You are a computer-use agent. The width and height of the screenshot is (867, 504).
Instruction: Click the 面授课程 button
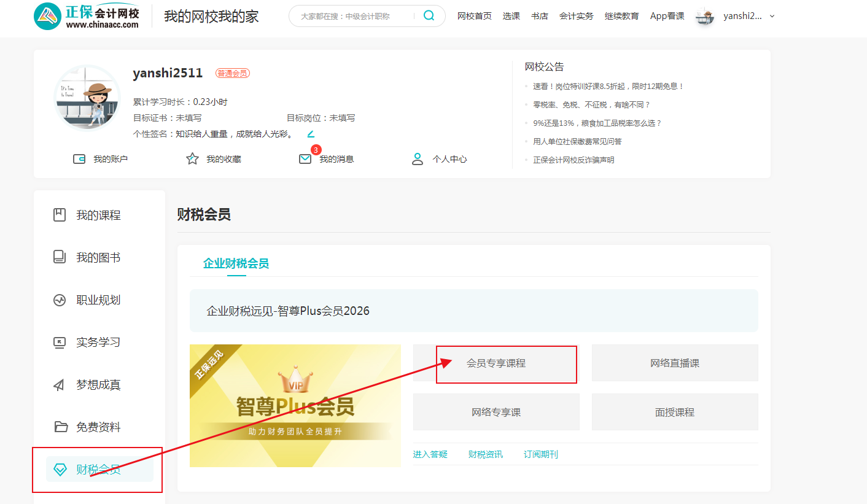click(x=675, y=412)
